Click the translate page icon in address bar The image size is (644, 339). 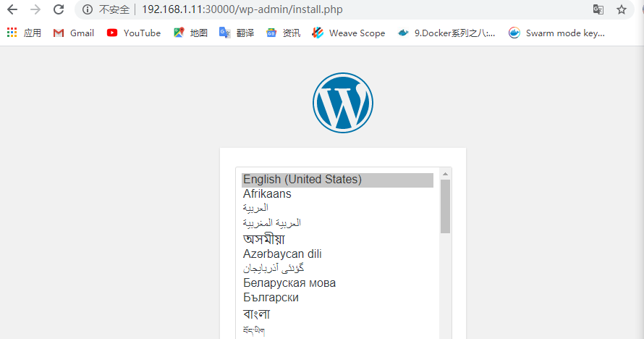(598, 9)
